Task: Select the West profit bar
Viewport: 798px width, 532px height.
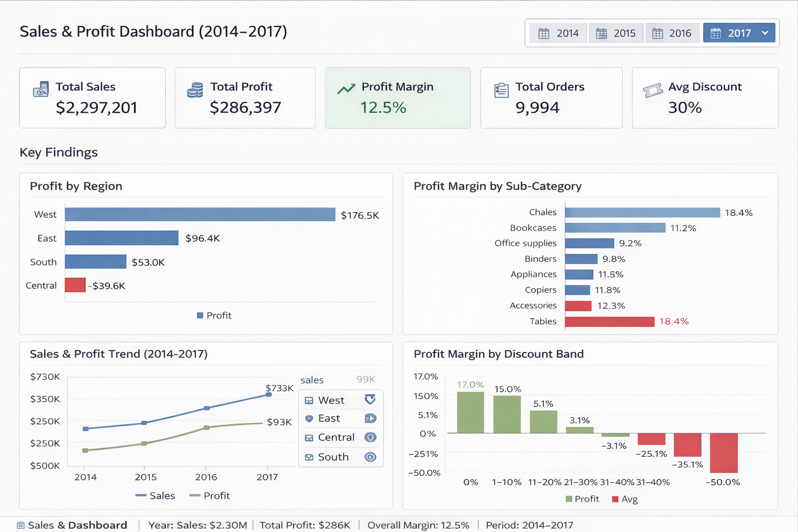Action: pyautogui.click(x=200, y=215)
